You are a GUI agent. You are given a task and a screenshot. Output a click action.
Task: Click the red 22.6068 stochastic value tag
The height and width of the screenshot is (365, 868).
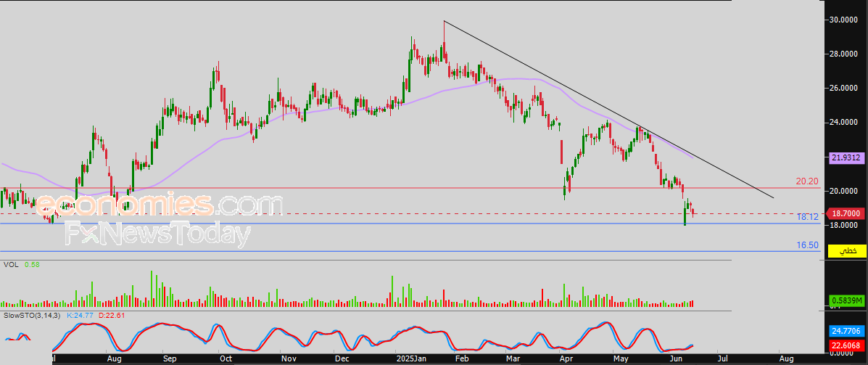pos(846,345)
